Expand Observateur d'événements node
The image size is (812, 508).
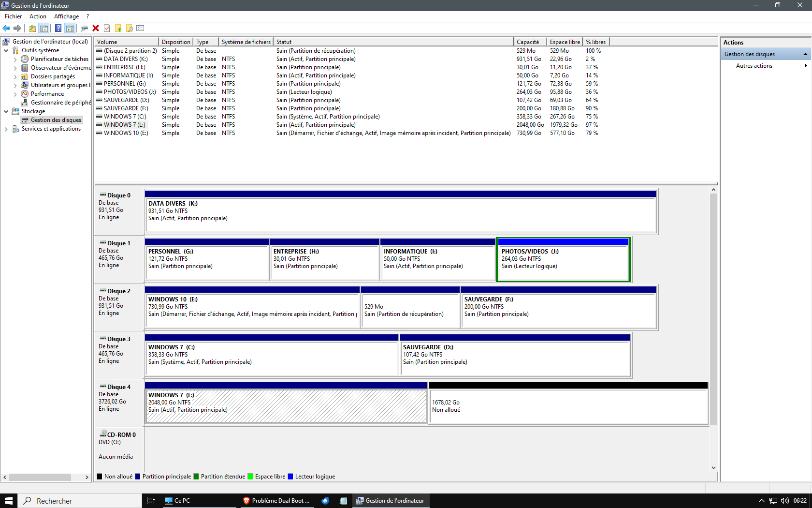click(15, 68)
